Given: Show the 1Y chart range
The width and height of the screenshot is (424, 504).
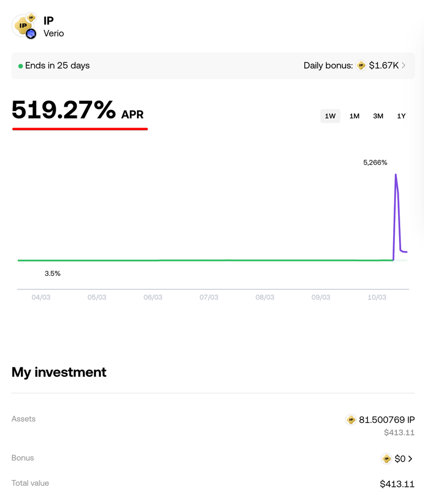Looking at the screenshot, I should click(x=401, y=116).
